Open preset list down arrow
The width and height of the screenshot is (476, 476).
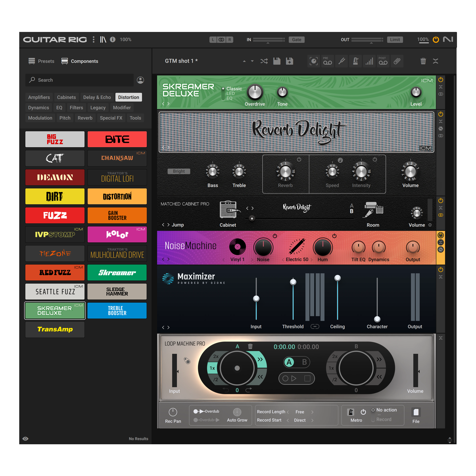point(252,61)
